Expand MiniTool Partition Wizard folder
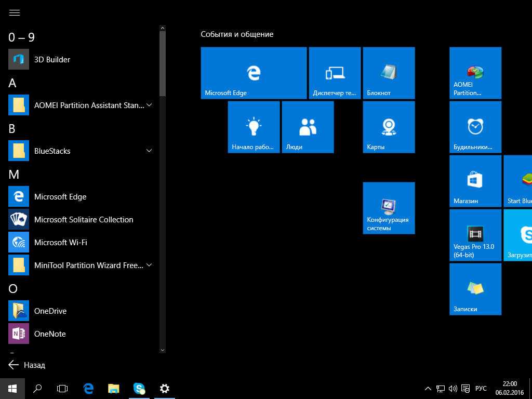The image size is (532, 399). [149, 265]
